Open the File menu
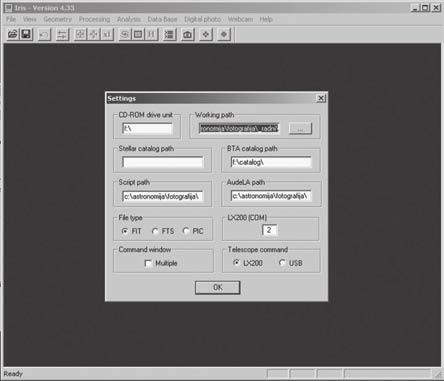This screenshot has width=444, height=381. 11,19
